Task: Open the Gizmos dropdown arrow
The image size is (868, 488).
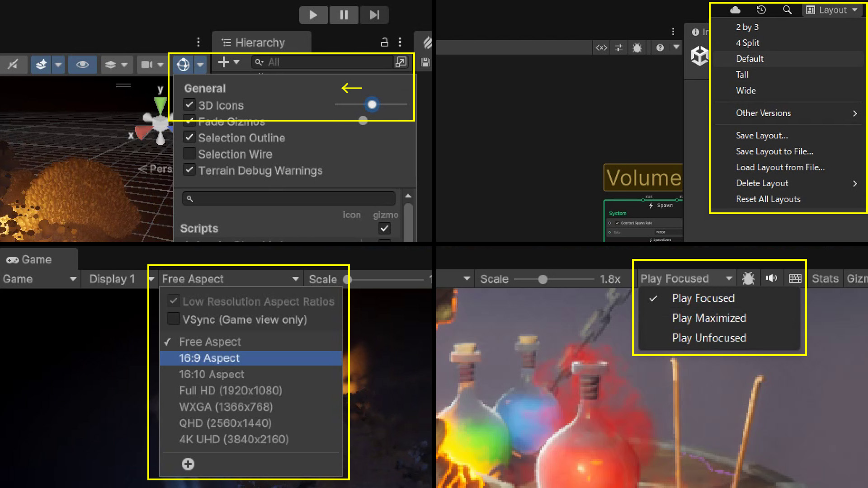Action: tap(200, 65)
